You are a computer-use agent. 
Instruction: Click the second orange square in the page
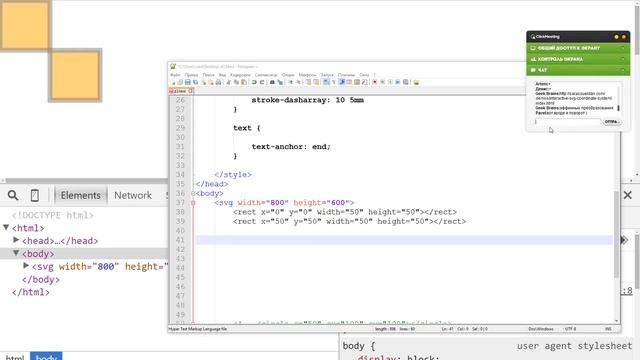75,75
